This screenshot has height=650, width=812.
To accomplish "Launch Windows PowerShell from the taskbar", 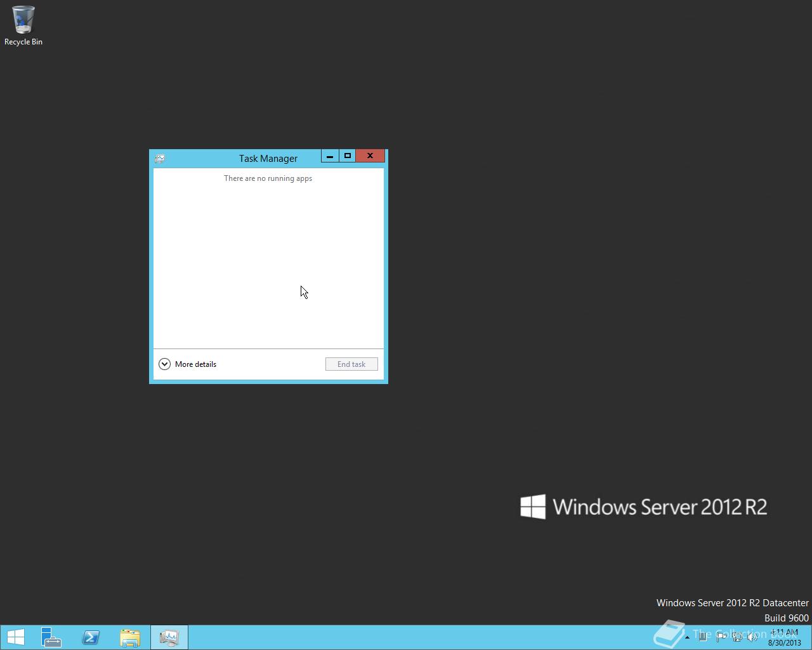I will pyautogui.click(x=91, y=637).
